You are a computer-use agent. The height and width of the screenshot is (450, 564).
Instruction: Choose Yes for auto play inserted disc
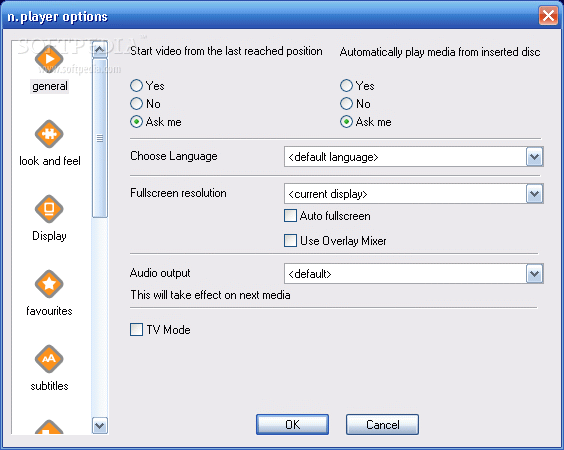(346, 86)
